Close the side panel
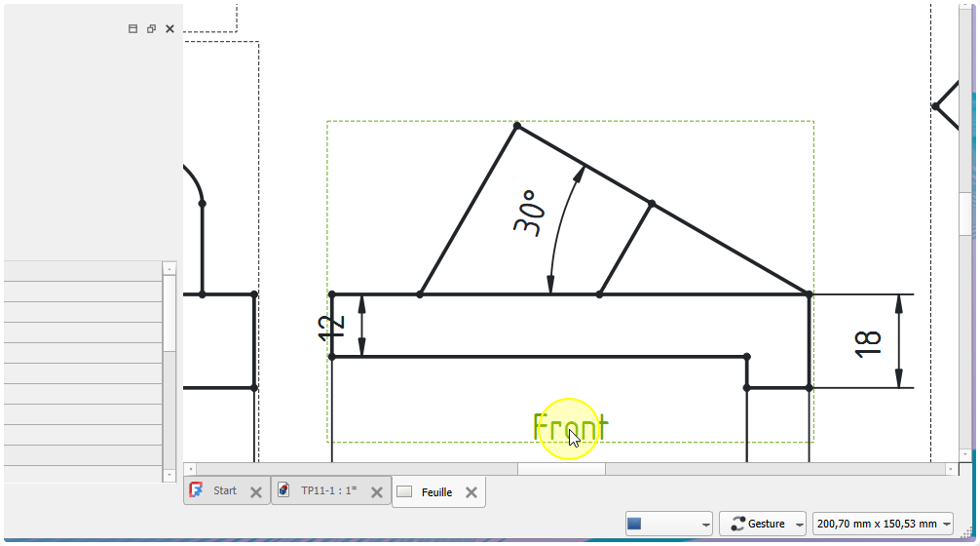Screen dimensions: 980x546 click(170, 29)
